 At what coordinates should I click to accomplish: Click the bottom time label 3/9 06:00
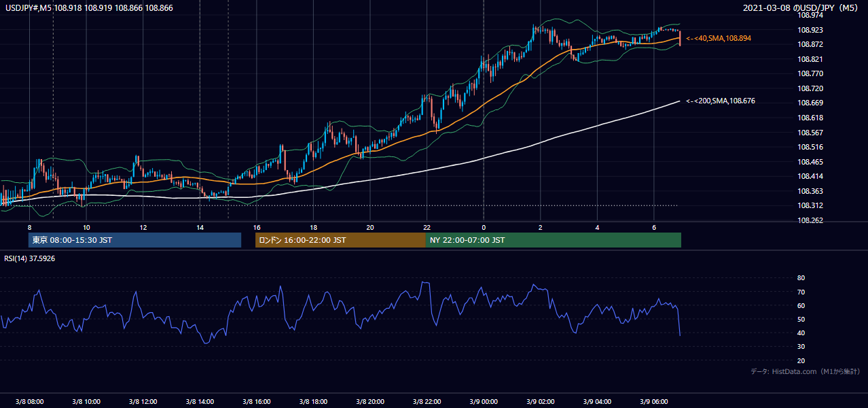654,402
